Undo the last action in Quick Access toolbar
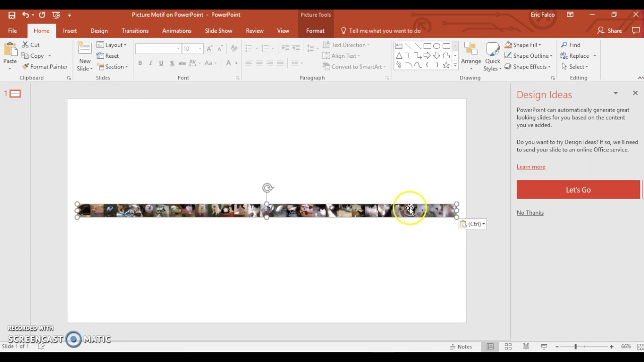The width and height of the screenshot is (644, 362). tap(25, 15)
